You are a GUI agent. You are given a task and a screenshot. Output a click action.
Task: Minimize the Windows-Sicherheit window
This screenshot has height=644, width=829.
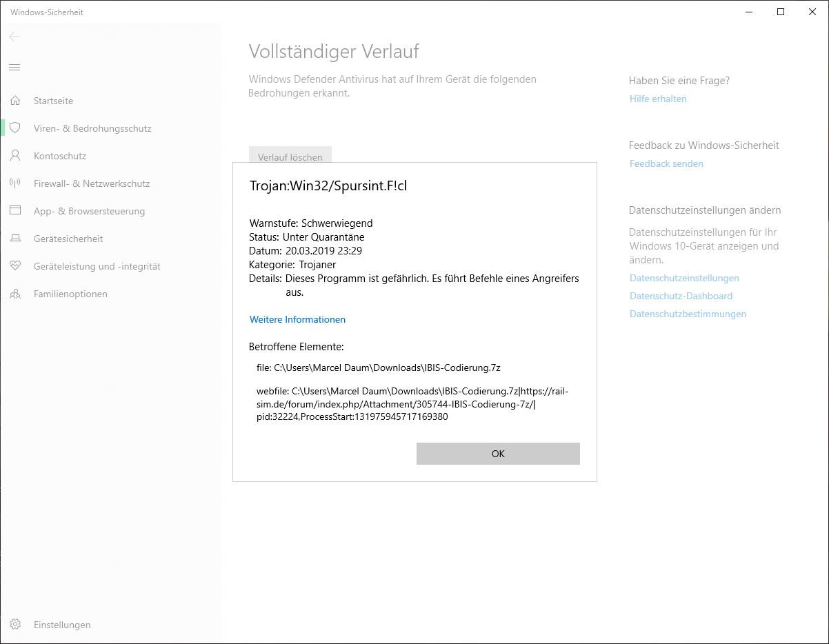pyautogui.click(x=749, y=12)
